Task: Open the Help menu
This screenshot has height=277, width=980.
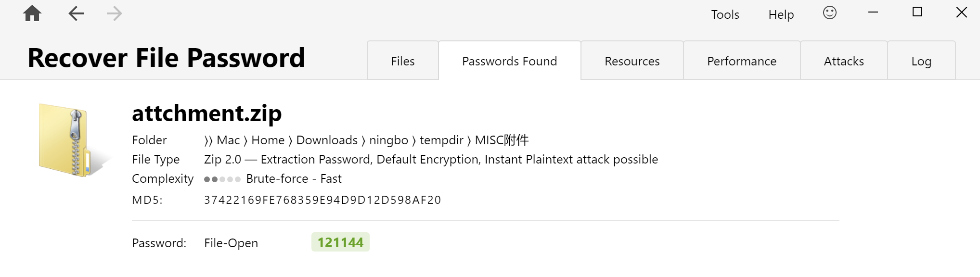Action: (x=781, y=14)
